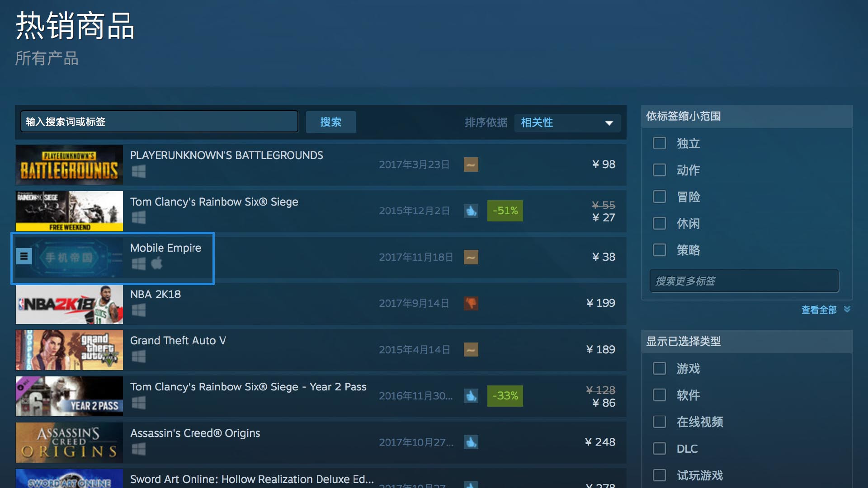
Task: Enable the 游戏 type checkbox
Action: click(660, 368)
